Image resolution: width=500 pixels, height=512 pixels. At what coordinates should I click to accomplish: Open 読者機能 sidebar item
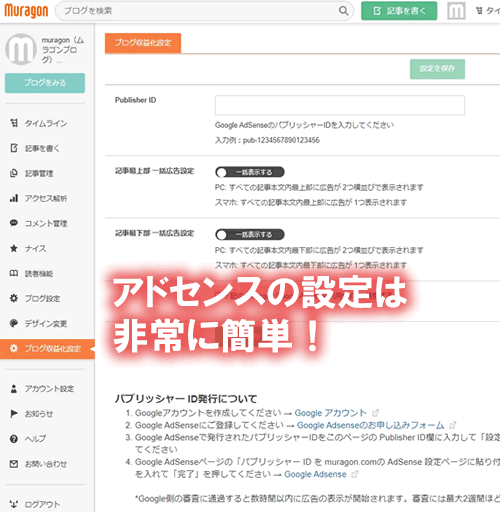pyautogui.click(x=39, y=273)
